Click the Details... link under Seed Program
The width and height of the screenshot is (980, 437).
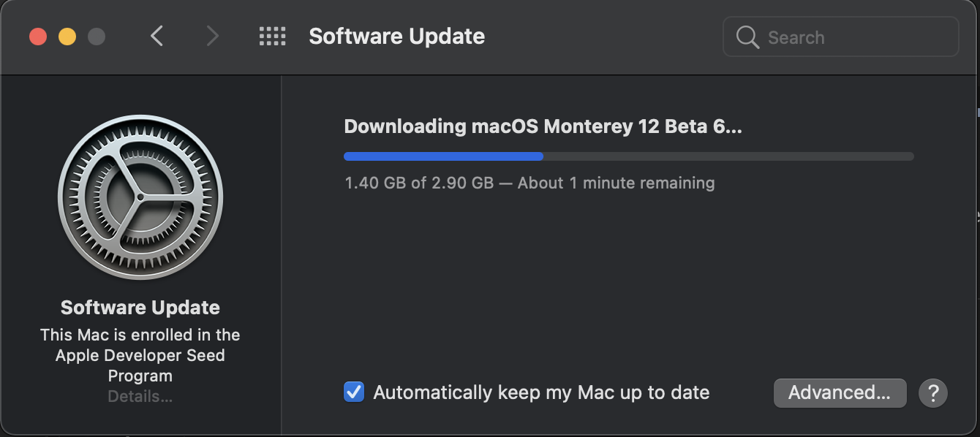(140, 397)
